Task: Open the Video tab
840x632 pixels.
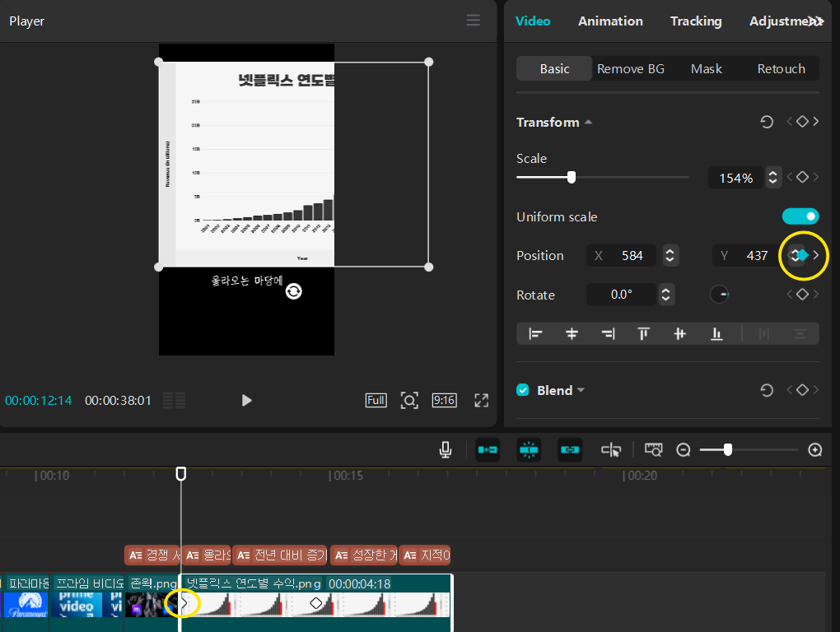Action: pyautogui.click(x=533, y=21)
